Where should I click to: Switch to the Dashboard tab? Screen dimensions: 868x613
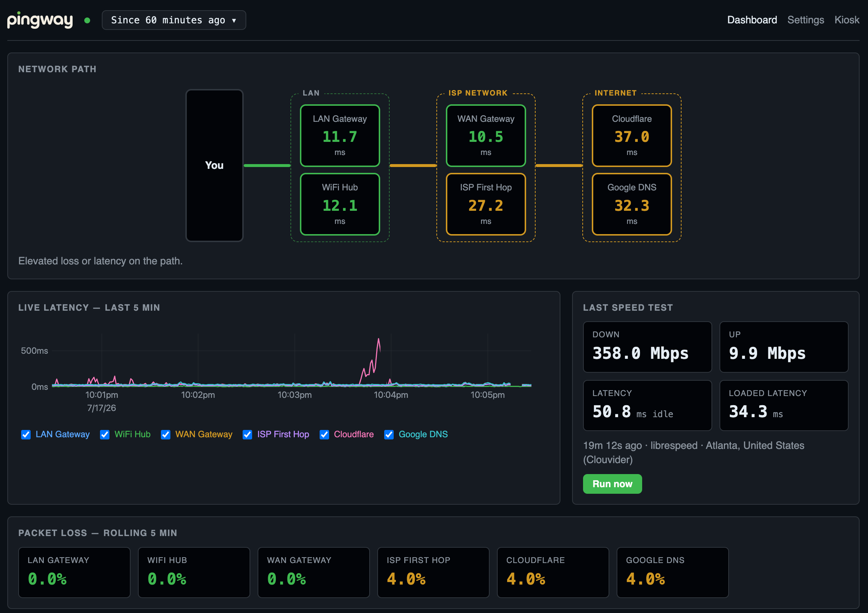[752, 20]
